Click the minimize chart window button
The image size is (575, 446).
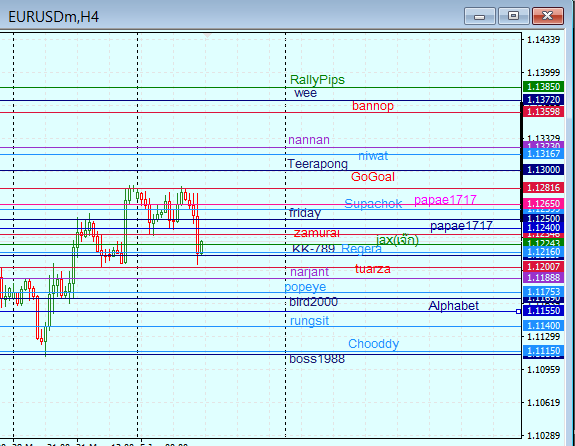point(479,16)
